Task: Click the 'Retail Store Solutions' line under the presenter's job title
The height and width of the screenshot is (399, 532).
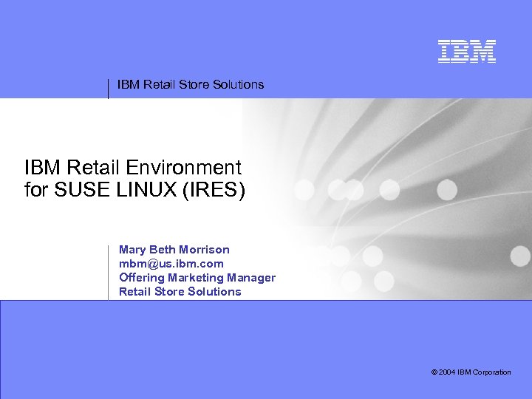Action: coord(180,291)
